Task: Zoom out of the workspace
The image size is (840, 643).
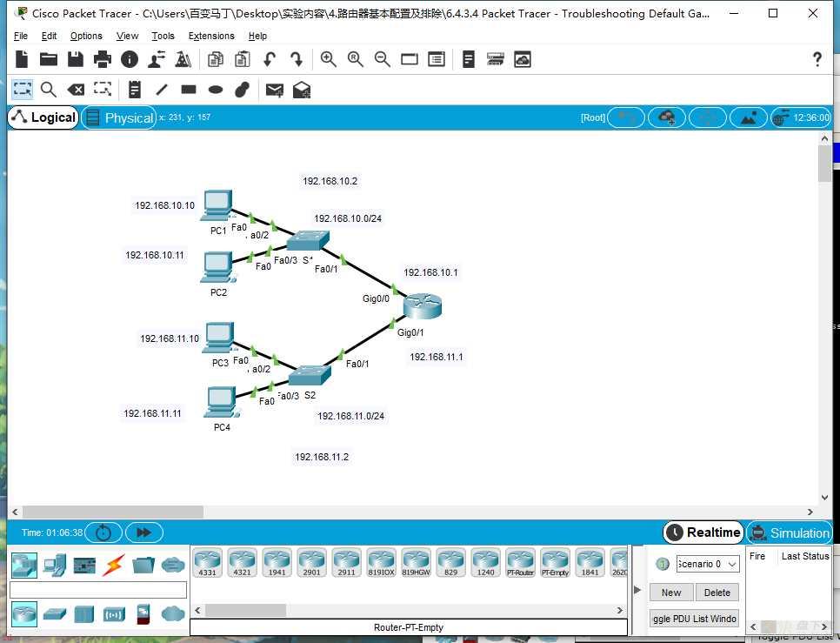Action: click(382, 59)
